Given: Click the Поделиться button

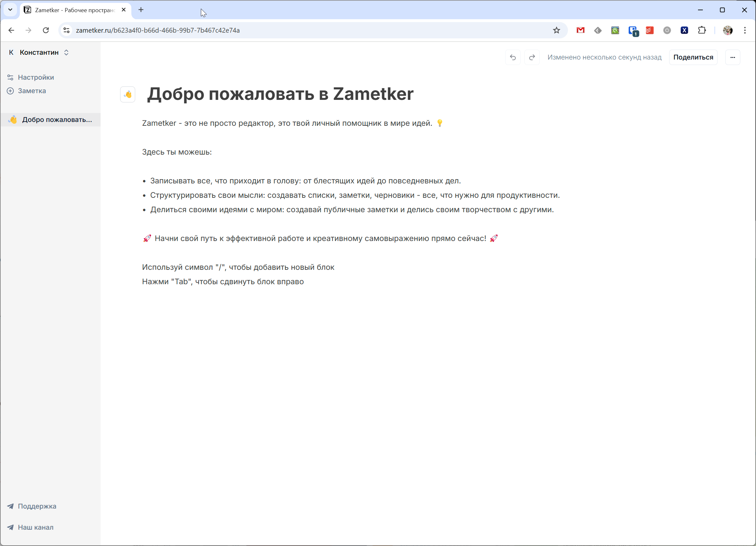Looking at the screenshot, I should coord(693,57).
